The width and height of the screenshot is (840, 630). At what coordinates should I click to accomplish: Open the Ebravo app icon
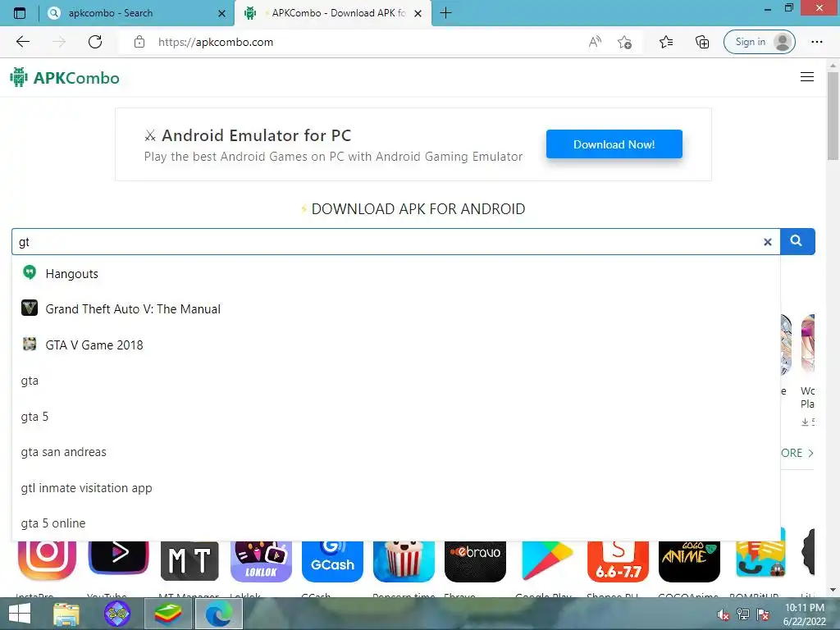(475, 561)
